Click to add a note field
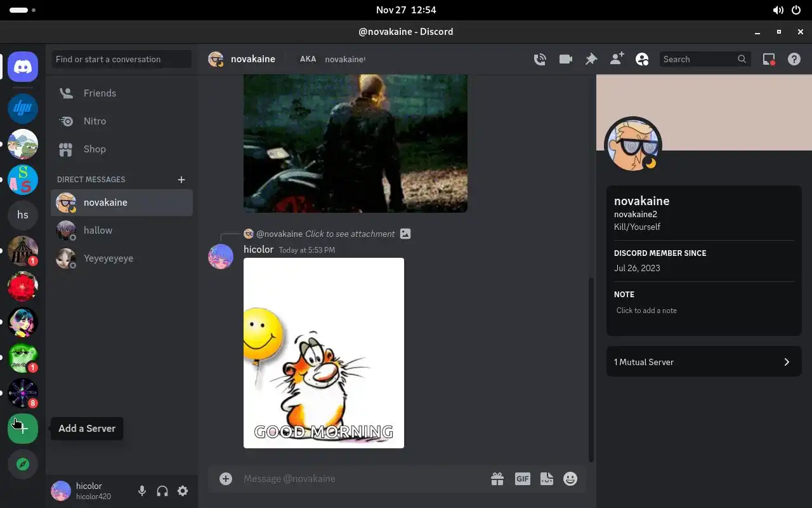This screenshot has width=812, height=508. (704, 311)
